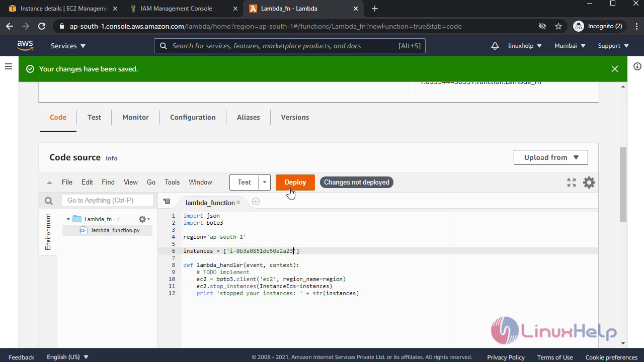Image resolution: width=644 pixels, height=362 pixels.
Task: Open the English (US) language selector
Action: 67,357
